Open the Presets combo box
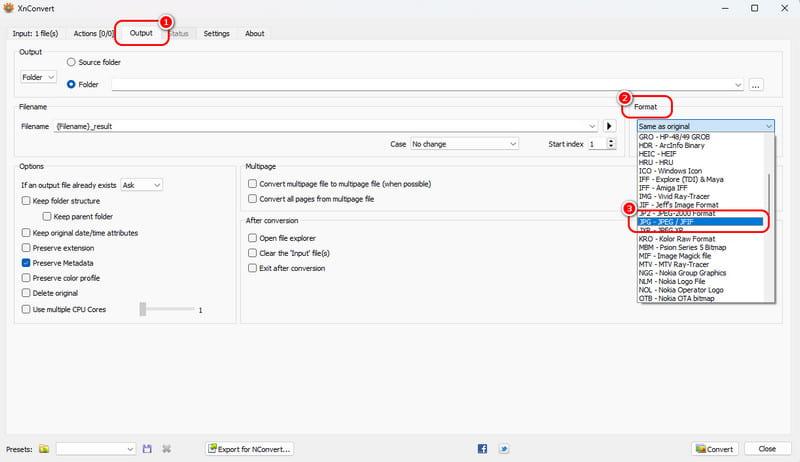Viewport: 800px width, 462px height. (x=95, y=449)
